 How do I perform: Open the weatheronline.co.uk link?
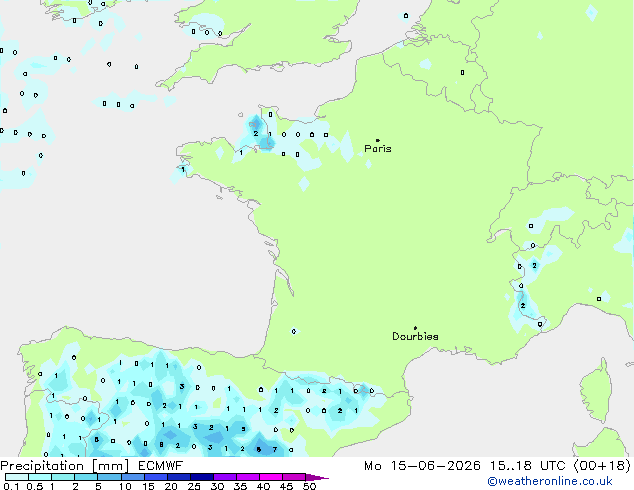550,481
